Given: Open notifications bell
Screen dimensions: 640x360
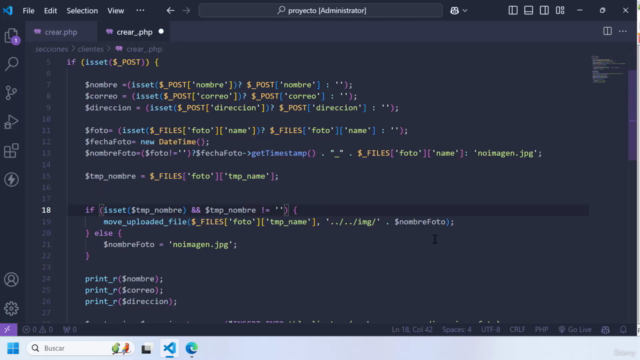Looking at the screenshot, I should 623,329.
